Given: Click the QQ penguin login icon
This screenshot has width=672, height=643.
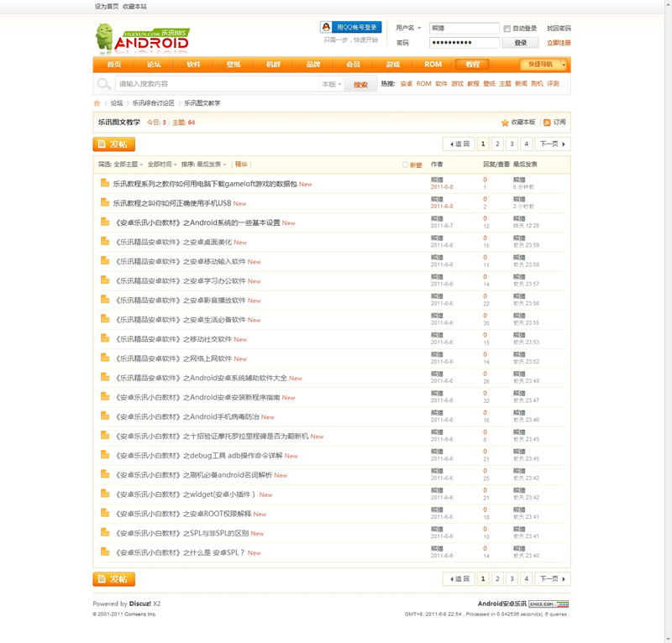Looking at the screenshot, I should click(x=326, y=27).
